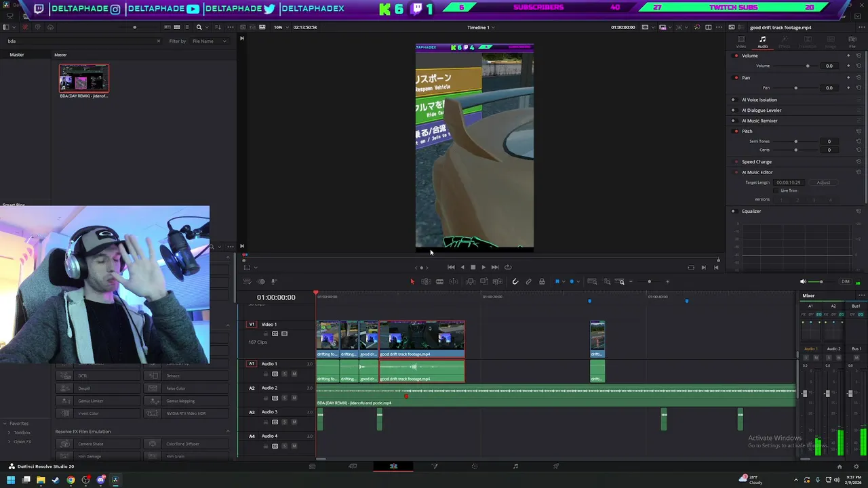This screenshot has width=868, height=488.
Task: Toggle the linked selection chain icon
Action: pyautogui.click(x=528, y=281)
